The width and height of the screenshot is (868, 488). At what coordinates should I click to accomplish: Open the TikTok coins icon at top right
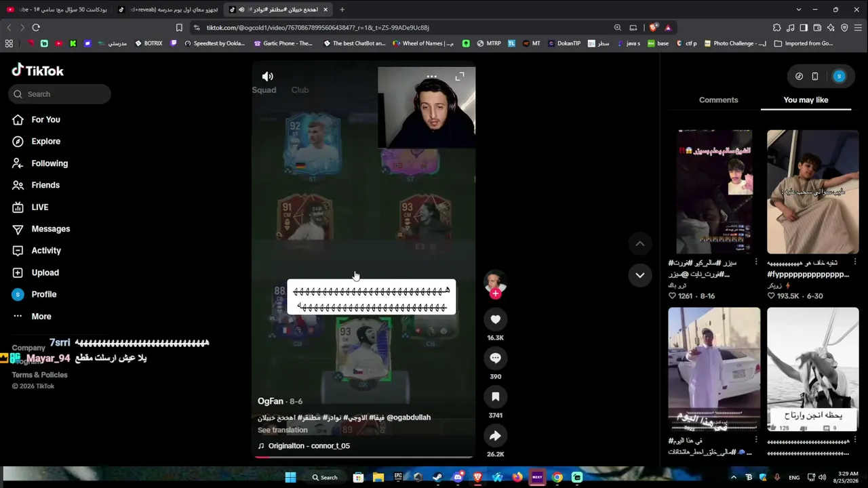(x=799, y=77)
